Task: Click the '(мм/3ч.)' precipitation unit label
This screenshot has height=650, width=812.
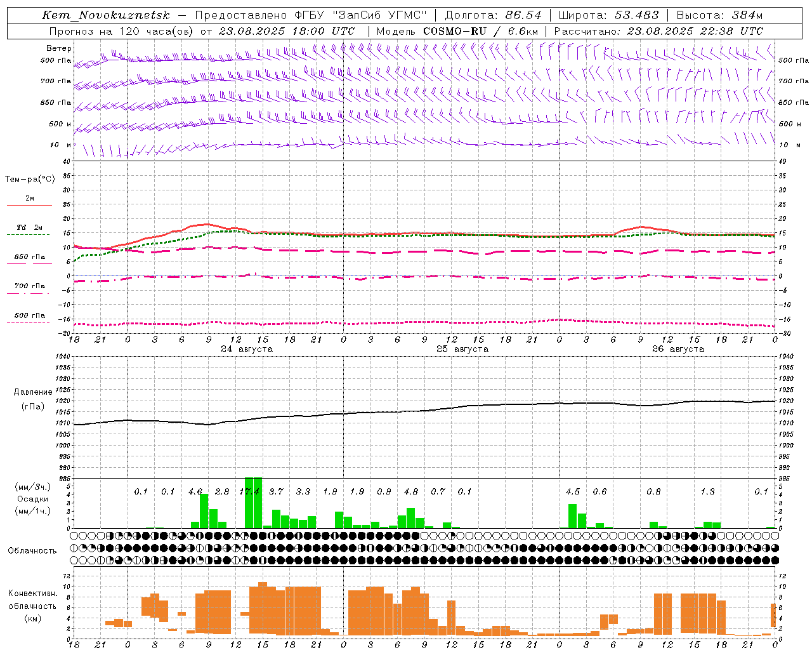Action: point(32,487)
